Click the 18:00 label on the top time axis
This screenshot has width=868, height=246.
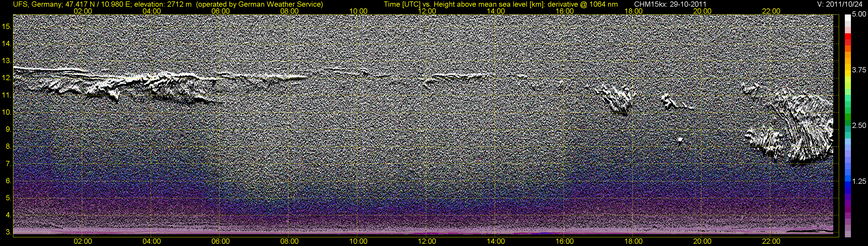tap(633, 11)
